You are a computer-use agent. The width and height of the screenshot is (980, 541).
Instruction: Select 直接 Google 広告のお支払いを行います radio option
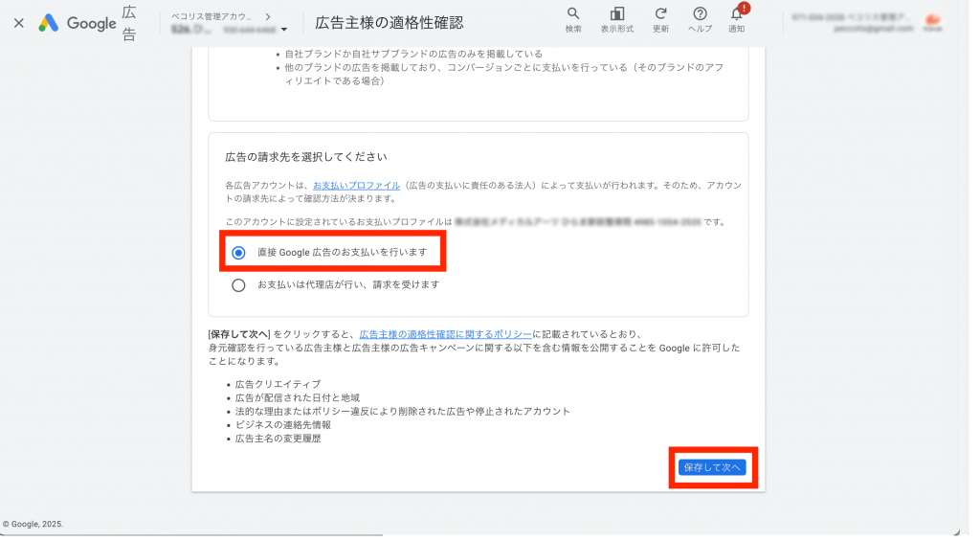(x=239, y=253)
